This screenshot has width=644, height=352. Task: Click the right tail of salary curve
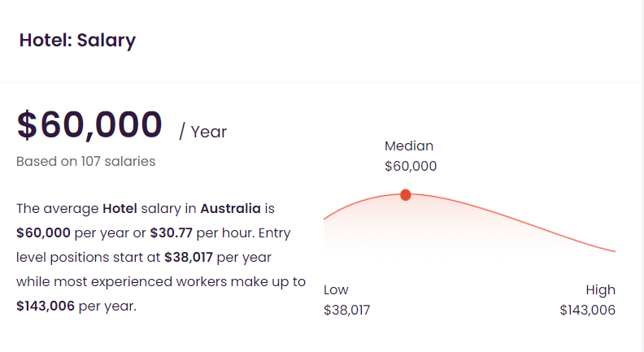(x=595, y=246)
